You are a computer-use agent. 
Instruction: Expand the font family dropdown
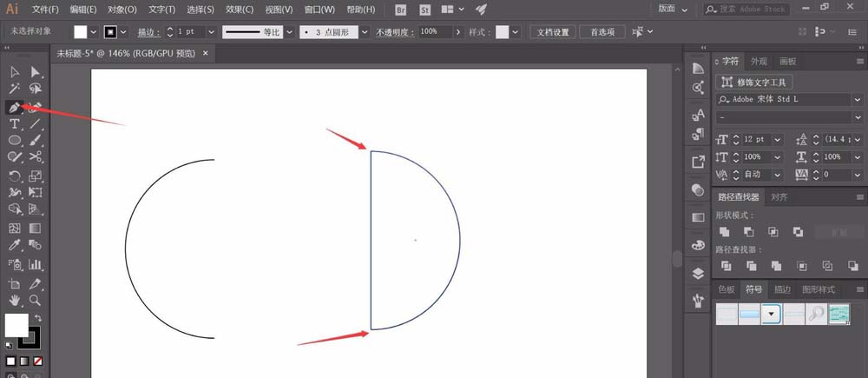coord(855,99)
